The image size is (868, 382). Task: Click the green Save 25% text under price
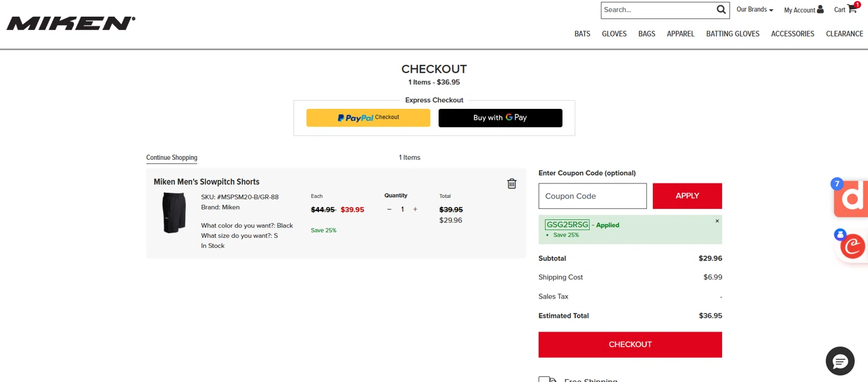(x=323, y=230)
